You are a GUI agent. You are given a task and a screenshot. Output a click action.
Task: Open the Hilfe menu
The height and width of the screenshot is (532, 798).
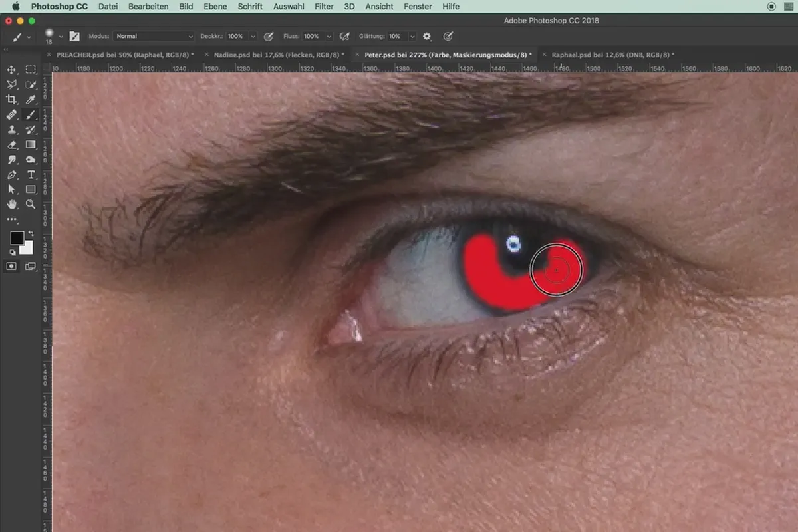(450, 6)
